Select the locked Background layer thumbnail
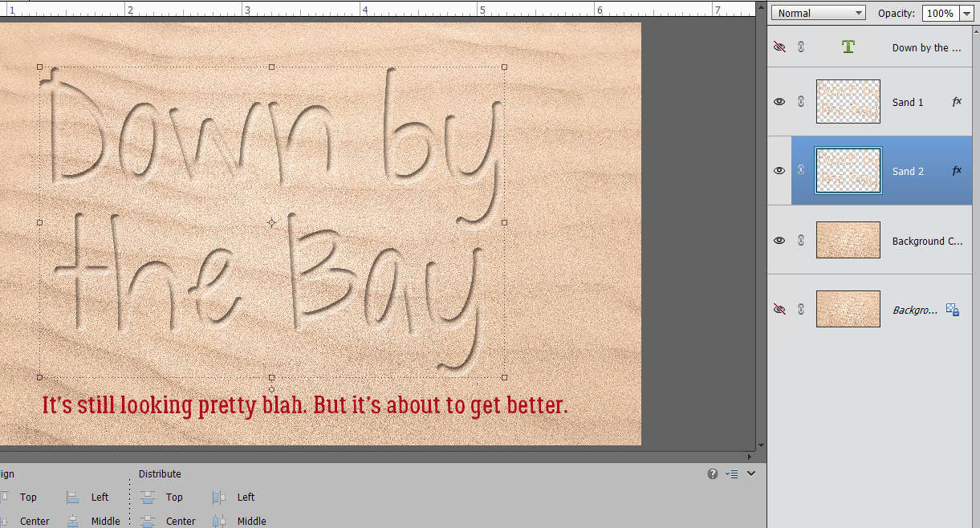The height and width of the screenshot is (528, 980). [x=848, y=309]
